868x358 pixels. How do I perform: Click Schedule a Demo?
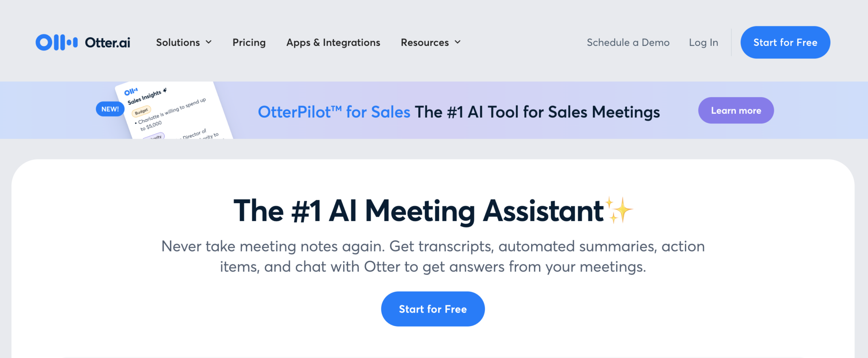tap(628, 42)
